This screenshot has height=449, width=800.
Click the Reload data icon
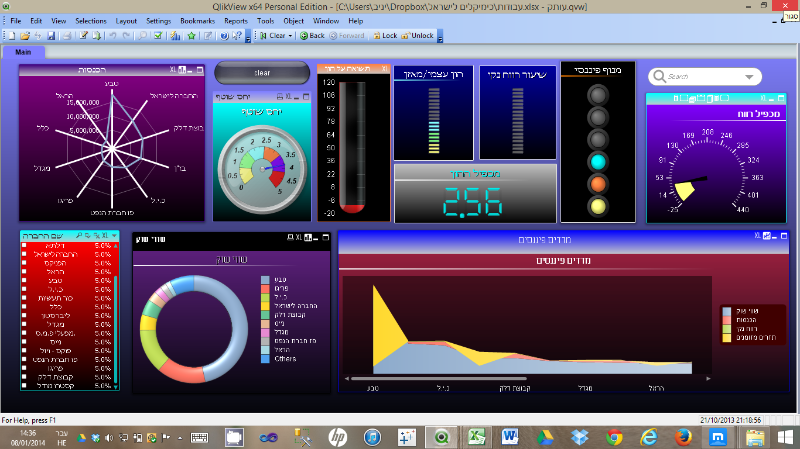(96, 36)
